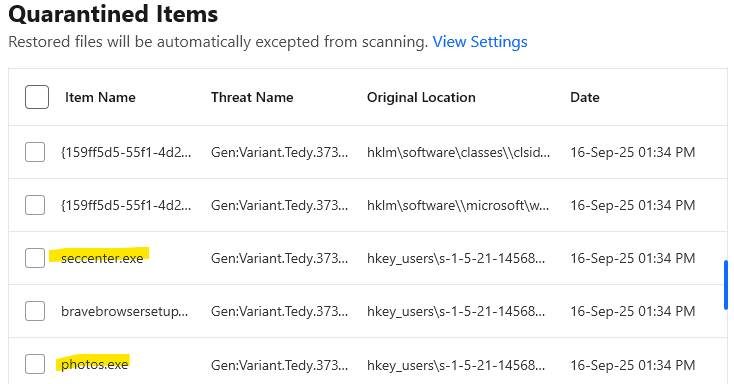The height and width of the screenshot is (384, 734).
Task: Click threat name in seccenter.exe row
Action: coord(279,258)
